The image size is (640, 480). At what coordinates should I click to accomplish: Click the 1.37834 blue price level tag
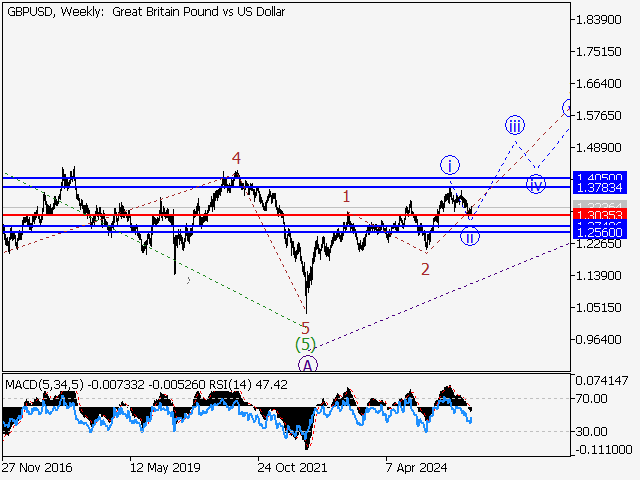[600, 187]
